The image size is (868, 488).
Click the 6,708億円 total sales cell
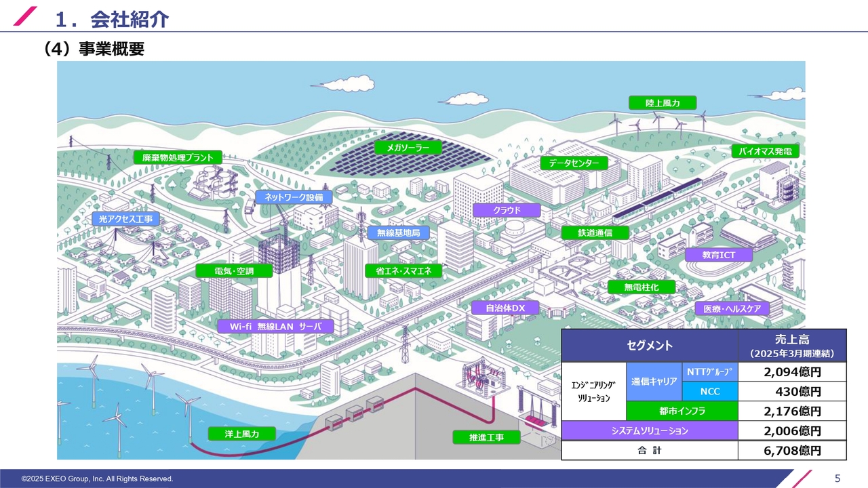[x=792, y=451]
